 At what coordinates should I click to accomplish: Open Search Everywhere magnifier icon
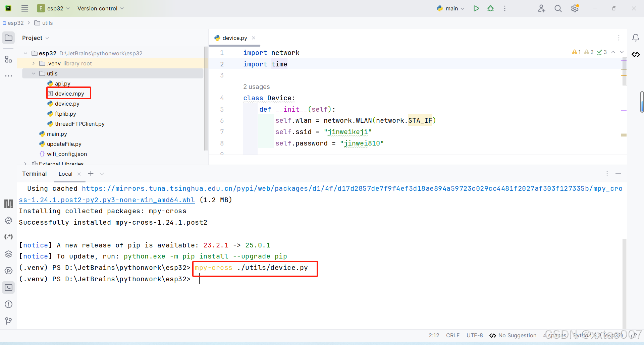tap(558, 8)
